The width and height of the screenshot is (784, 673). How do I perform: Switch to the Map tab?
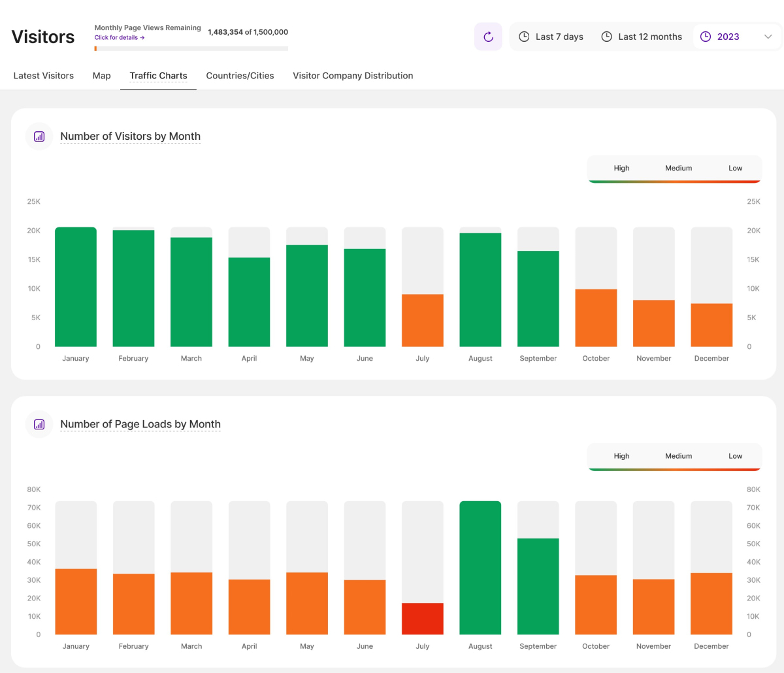102,76
